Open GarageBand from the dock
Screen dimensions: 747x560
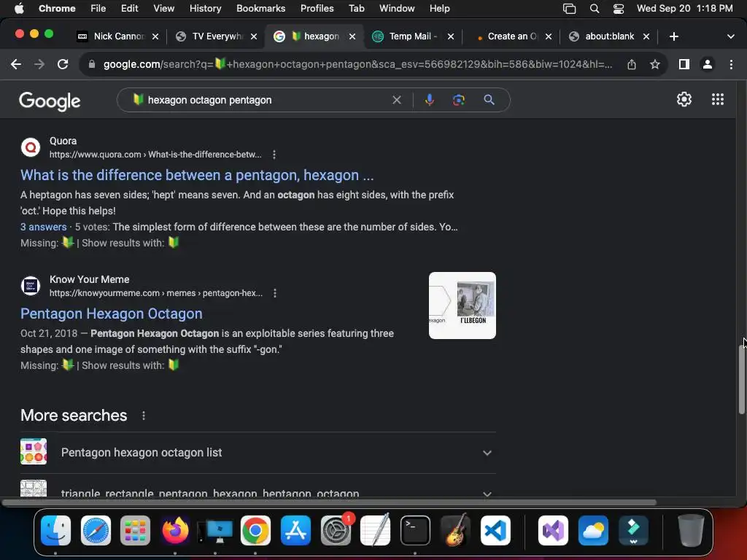(455, 531)
